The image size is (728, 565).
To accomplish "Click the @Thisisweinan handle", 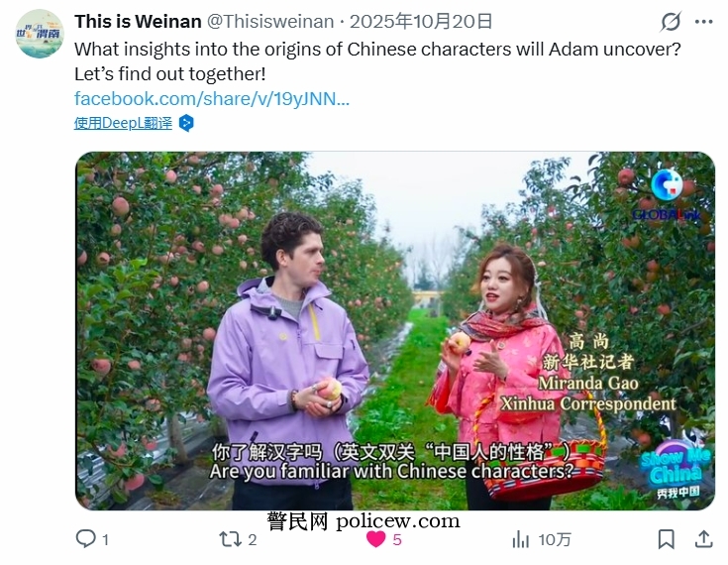I will click(269, 22).
